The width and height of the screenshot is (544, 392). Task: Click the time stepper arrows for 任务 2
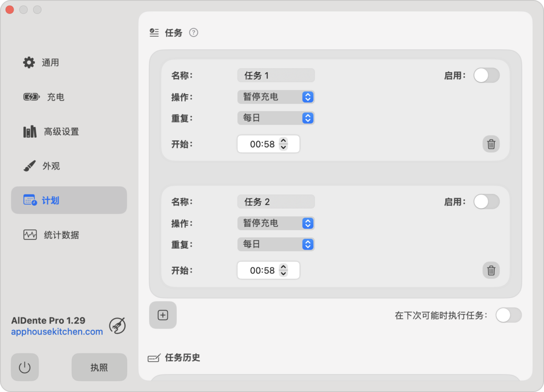(283, 271)
